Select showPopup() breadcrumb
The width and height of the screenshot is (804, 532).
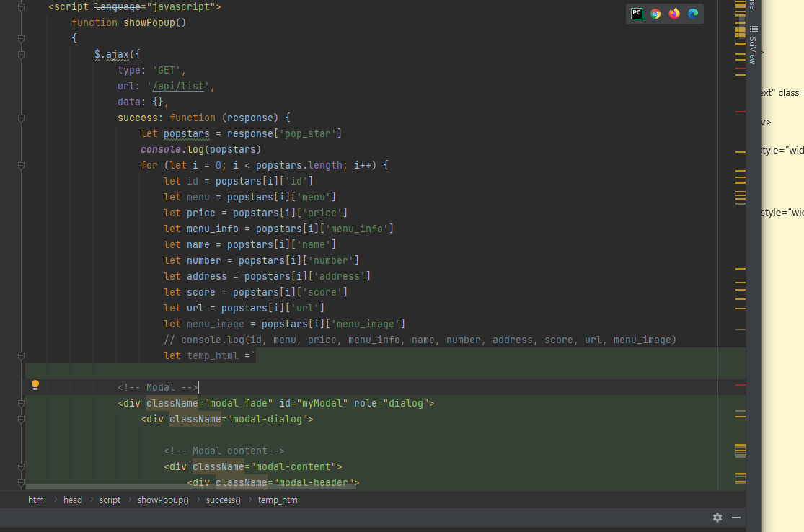(x=163, y=500)
